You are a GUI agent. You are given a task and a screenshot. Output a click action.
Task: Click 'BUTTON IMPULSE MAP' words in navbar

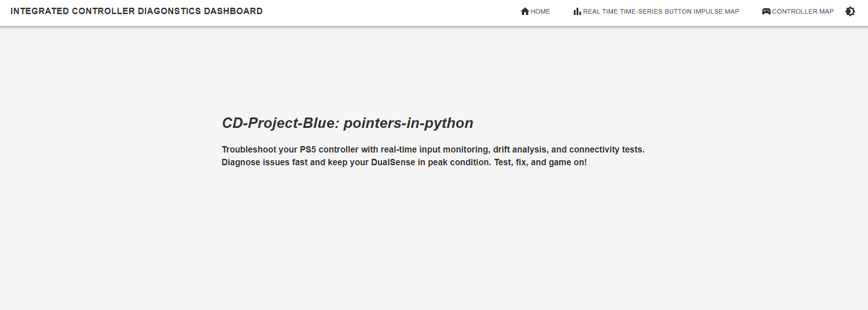tap(702, 11)
